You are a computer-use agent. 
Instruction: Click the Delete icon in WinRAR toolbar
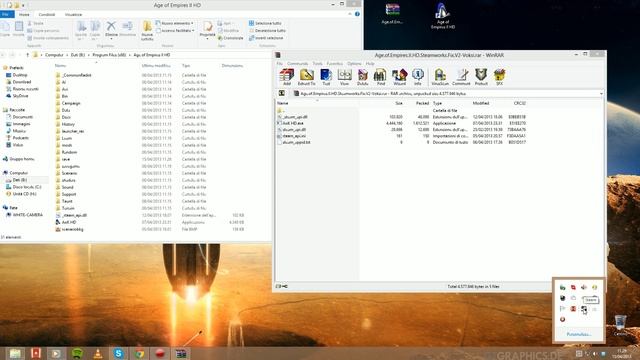(x=362, y=77)
